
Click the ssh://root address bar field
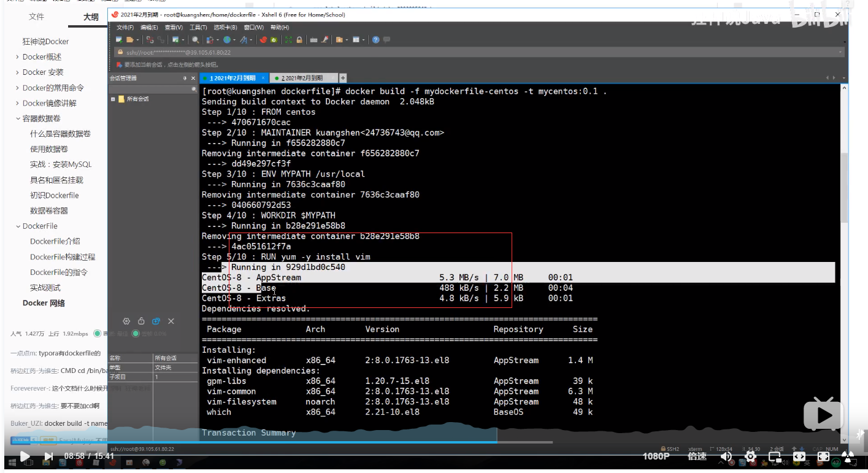pyautogui.click(x=478, y=52)
